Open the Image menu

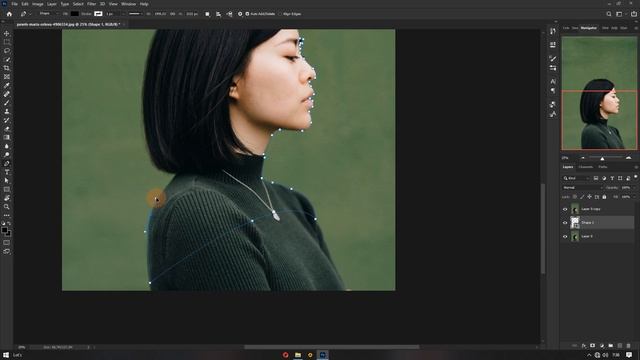(x=38, y=4)
